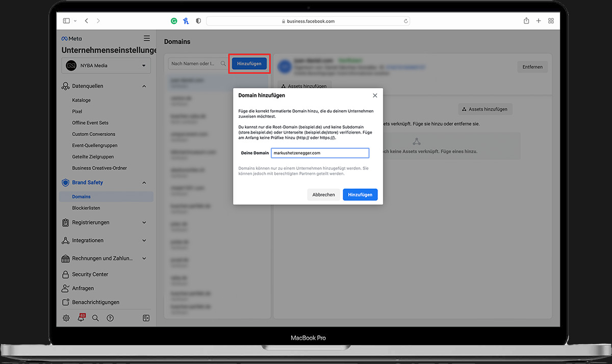Click the Anfragen person icon
The image size is (612, 364).
[65, 288]
